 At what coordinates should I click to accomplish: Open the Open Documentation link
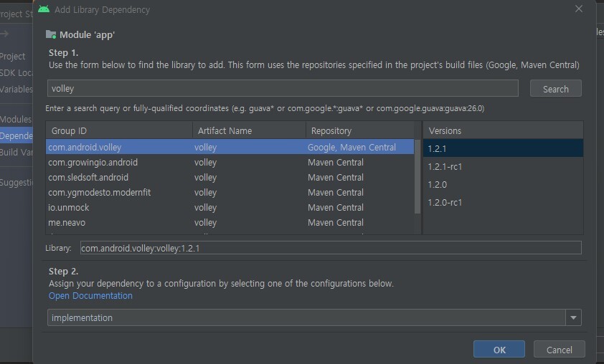coord(90,295)
